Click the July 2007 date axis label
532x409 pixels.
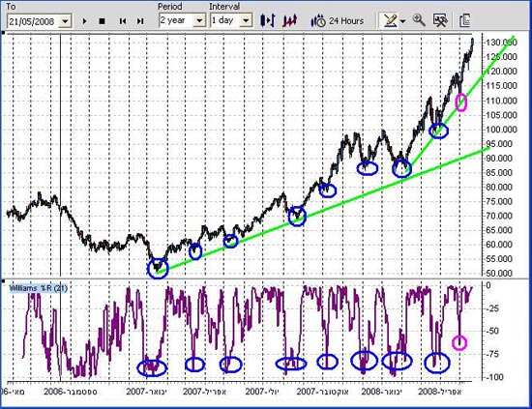coord(262,392)
